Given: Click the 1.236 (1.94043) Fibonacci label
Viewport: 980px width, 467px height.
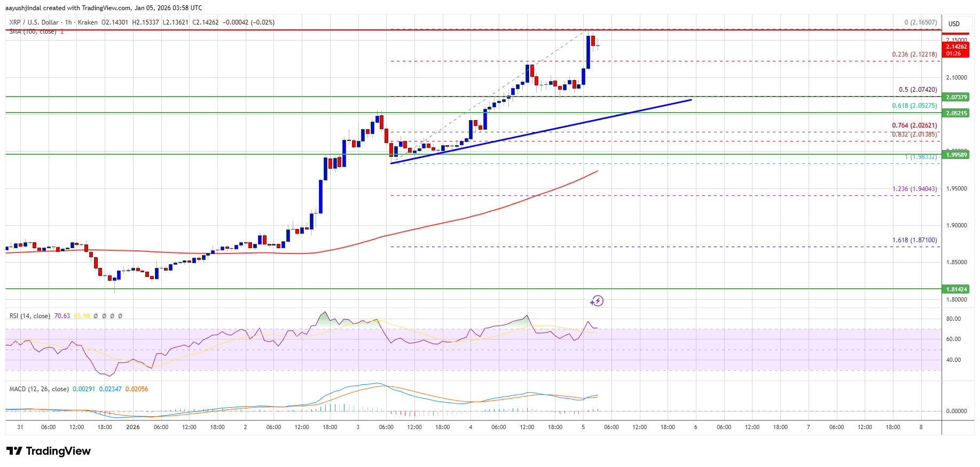Looking at the screenshot, I should tap(914, 189).
